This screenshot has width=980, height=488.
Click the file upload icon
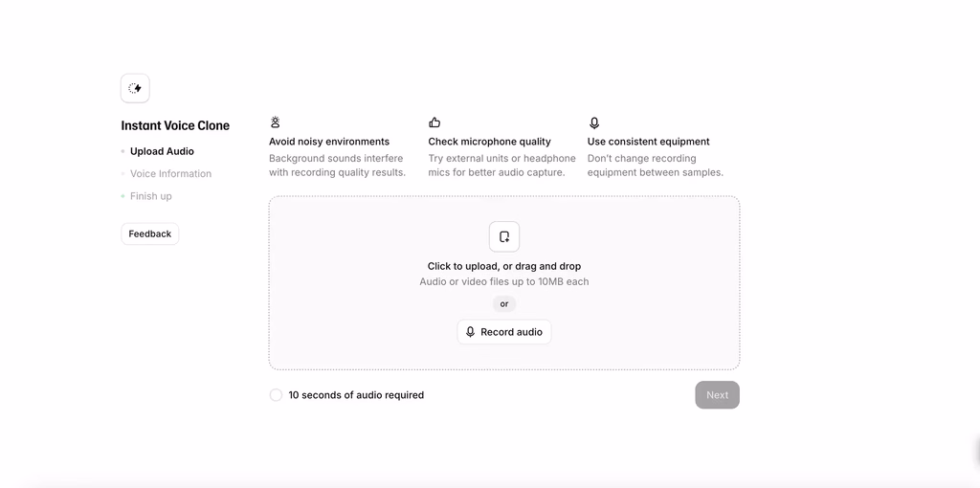(x=504, y=236)
